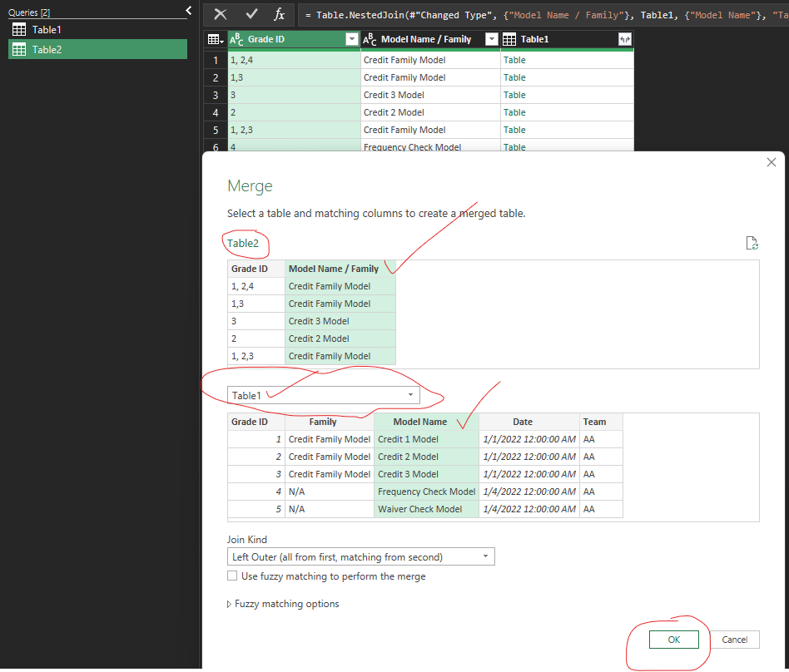
Task: Open Grade ID column filter dropdown
Action: pos(352,39)
